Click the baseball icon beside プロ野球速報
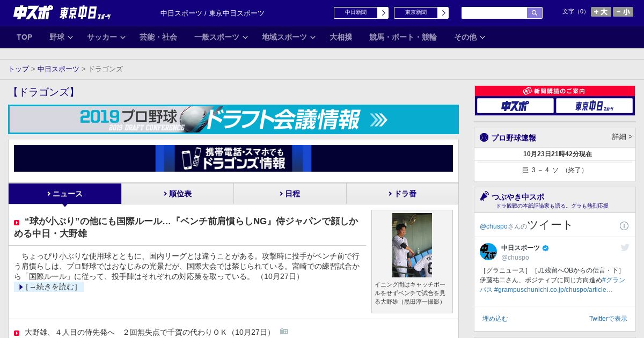Viewport: 644px width, 338px height. [484, 137]
